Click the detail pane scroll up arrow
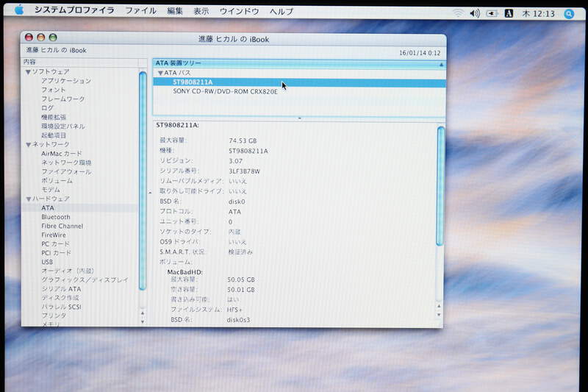Viewport: 588px width, 392px height. tap(439, 306)
